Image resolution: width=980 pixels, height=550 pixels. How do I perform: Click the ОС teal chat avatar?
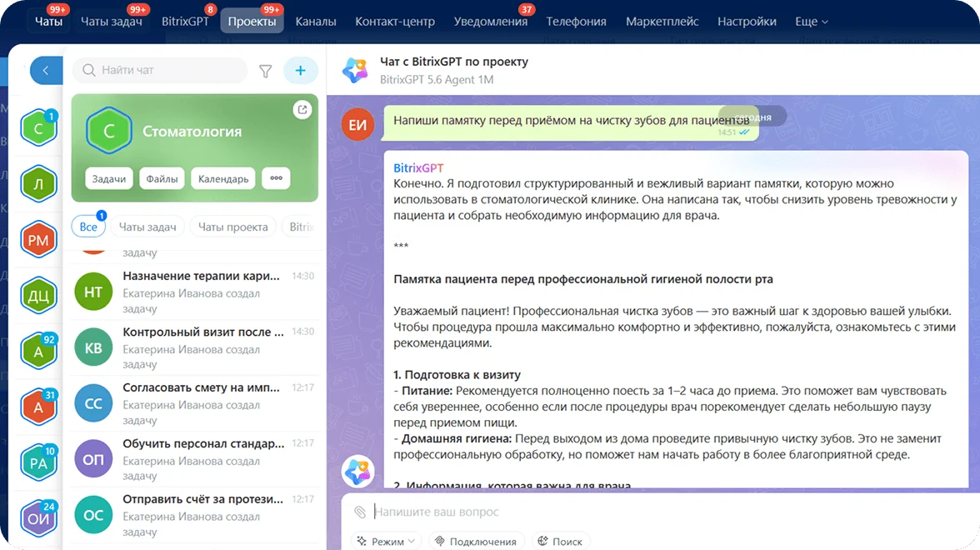93,515
